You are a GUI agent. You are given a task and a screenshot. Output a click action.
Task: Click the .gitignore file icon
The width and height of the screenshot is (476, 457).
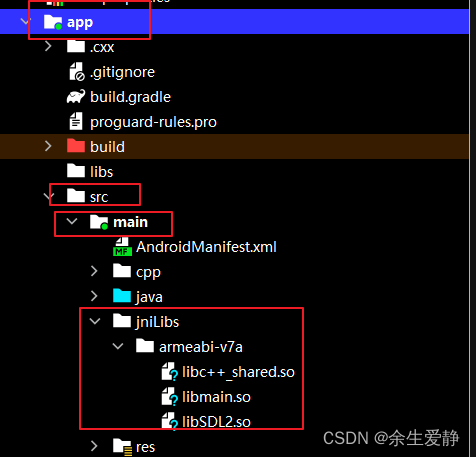[77, 72]
